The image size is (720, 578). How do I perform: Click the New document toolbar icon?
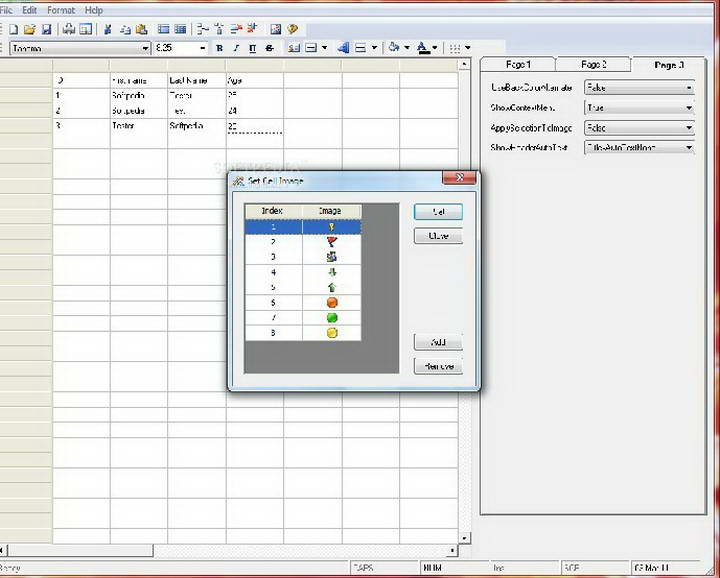coord(14,30)
